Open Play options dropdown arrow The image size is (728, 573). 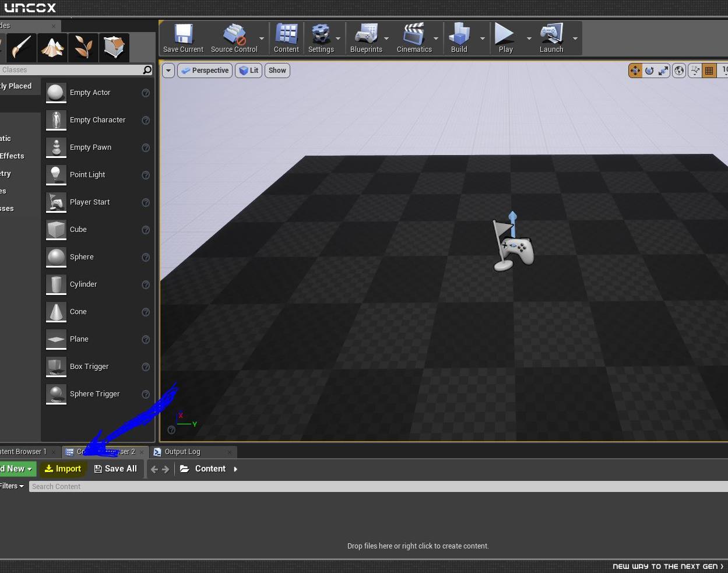[529, 38]
